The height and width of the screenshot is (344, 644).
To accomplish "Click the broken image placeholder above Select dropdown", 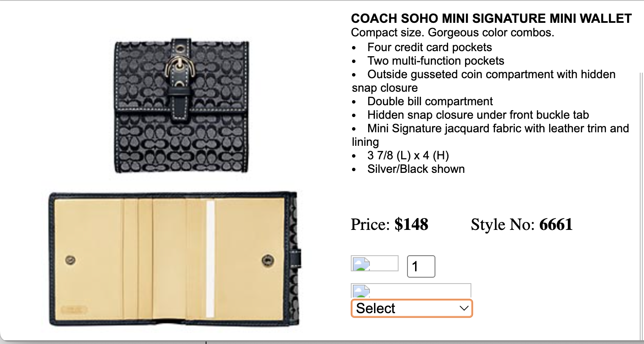I will point(411,291).
